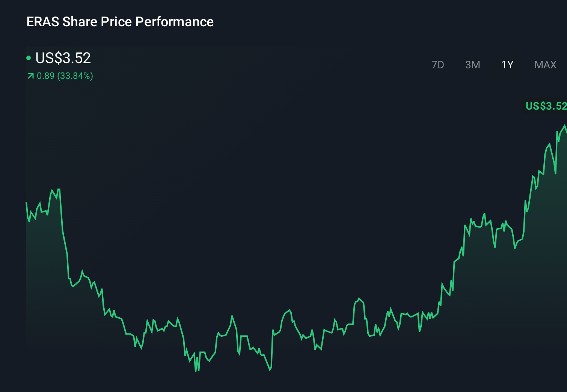Click the green bullet next to US$3.52
This screenshot has height=392, width=567.
(29, 57)
